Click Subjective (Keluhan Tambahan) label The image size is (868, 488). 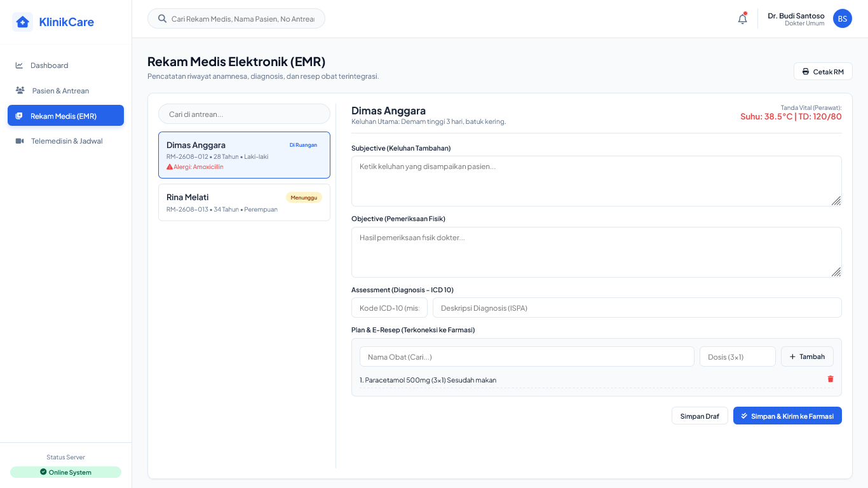[x=401, y=148]
